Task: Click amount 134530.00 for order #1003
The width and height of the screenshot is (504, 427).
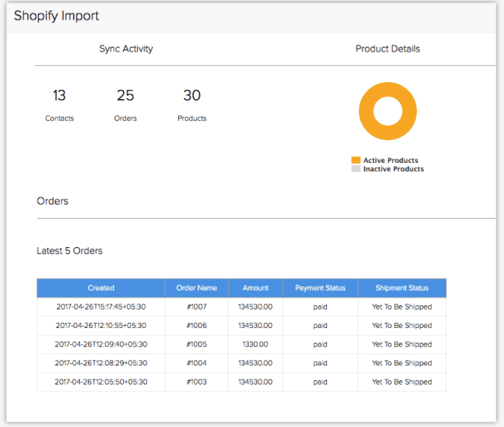Action: click(256, 382)
